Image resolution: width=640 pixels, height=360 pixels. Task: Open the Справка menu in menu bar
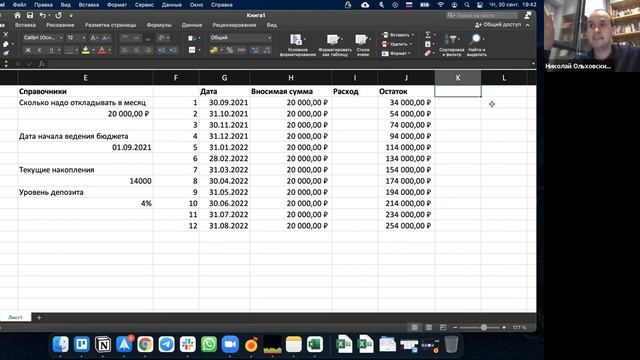222,5
